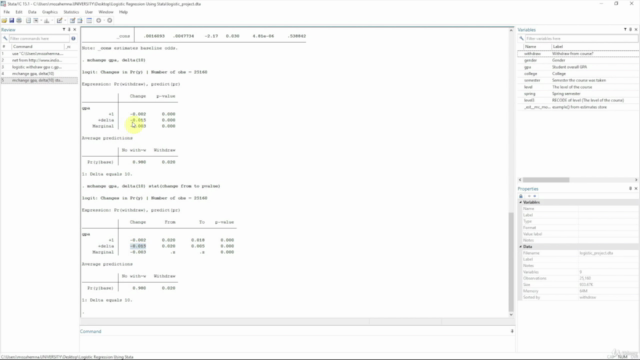Click the wrench icon in Variables panel
The height and width of the screenshot is (360, 640).
[x=521, y=38]
